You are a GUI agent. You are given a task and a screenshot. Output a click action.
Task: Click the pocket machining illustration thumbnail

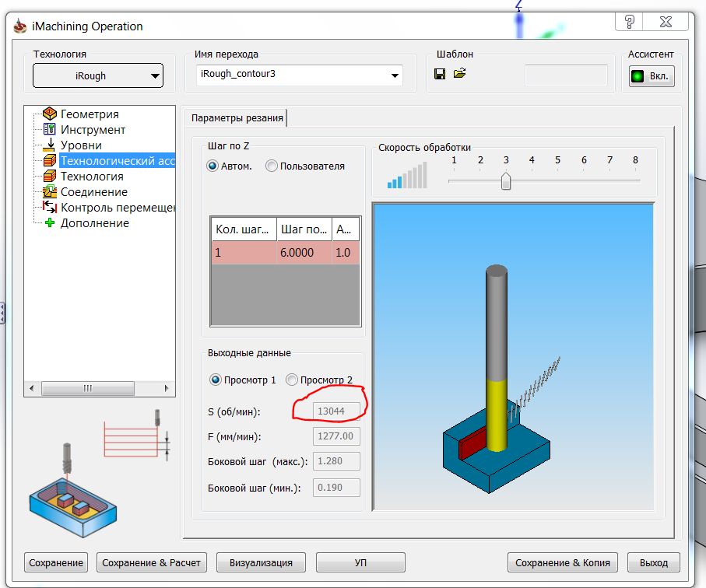pos(73,490)
